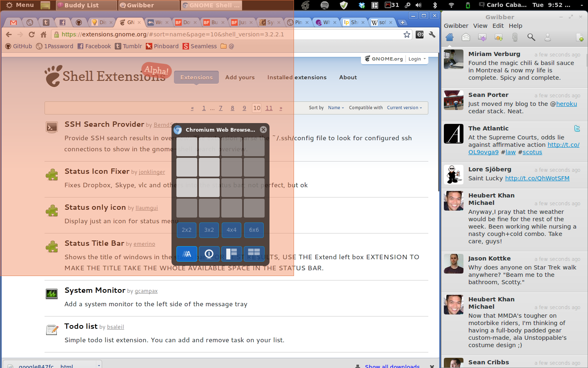Screen dimensions: 588x368
Task: Click the Chromium address bar URL
Action: click(x=173, y=34)
